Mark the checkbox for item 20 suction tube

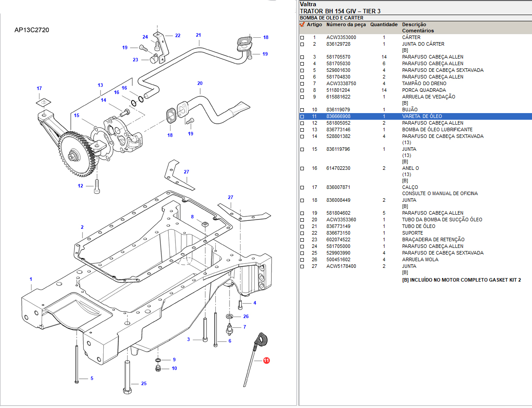pyautogui.click(x=302, y=220)
